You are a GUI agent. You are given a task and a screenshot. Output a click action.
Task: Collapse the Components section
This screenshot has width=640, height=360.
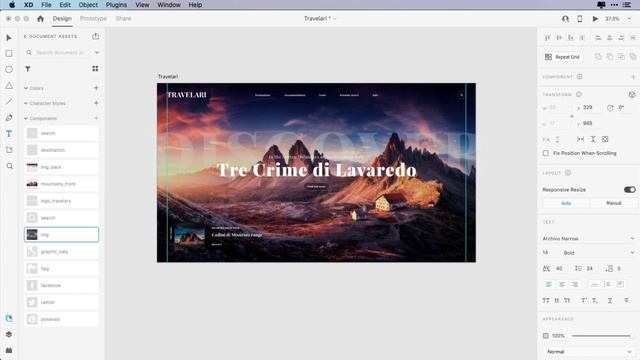pos(26,118)
